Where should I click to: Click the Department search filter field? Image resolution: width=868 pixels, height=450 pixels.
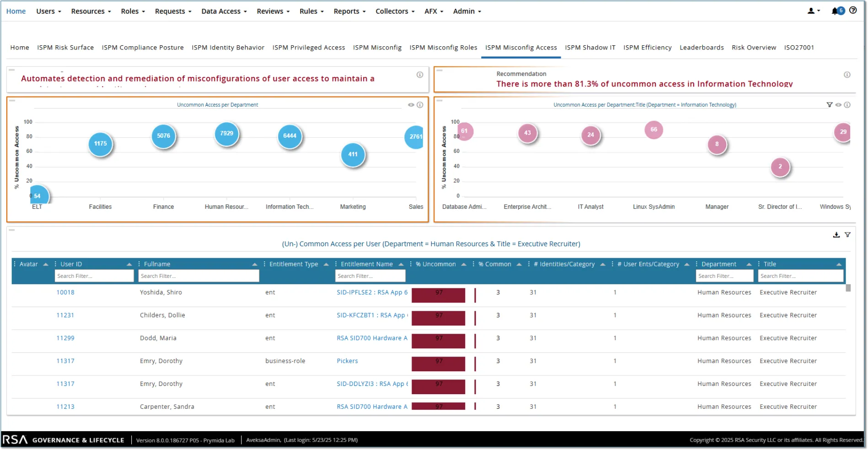coord(724,276)
